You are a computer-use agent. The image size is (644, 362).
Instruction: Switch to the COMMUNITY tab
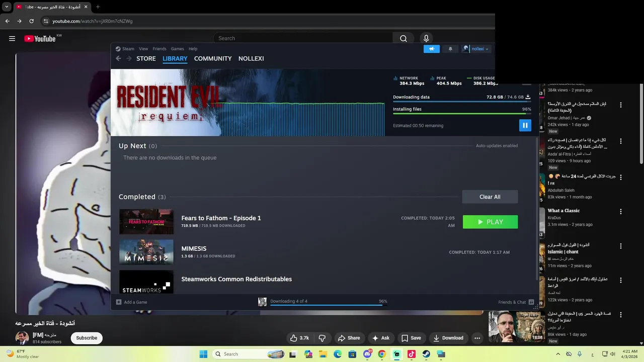click(213, 58)
